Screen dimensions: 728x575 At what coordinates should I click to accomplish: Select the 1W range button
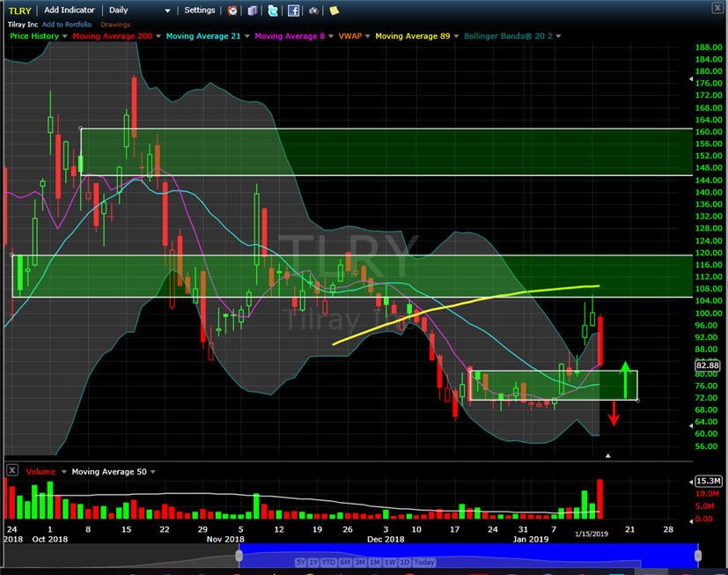click(390, 562)
